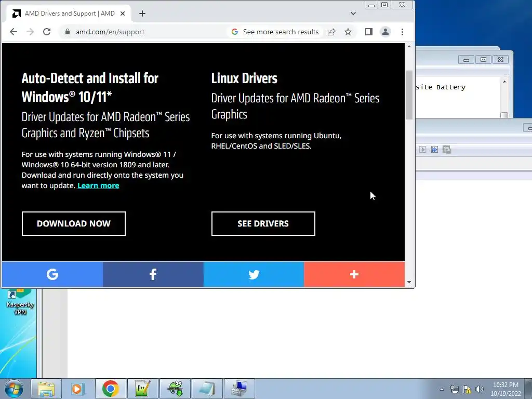Expand the tab search chevron

click(x=353, y=14)
